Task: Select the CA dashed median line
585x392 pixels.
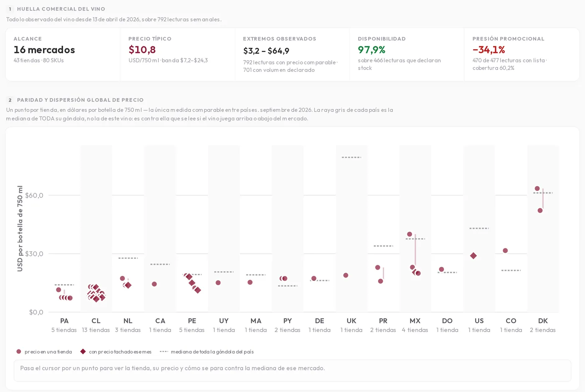Action: click(160, 264)
